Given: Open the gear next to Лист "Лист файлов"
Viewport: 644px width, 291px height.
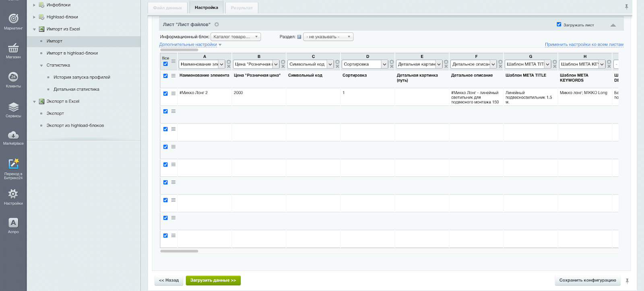Looking at the screenshot, I should point(217,25).
